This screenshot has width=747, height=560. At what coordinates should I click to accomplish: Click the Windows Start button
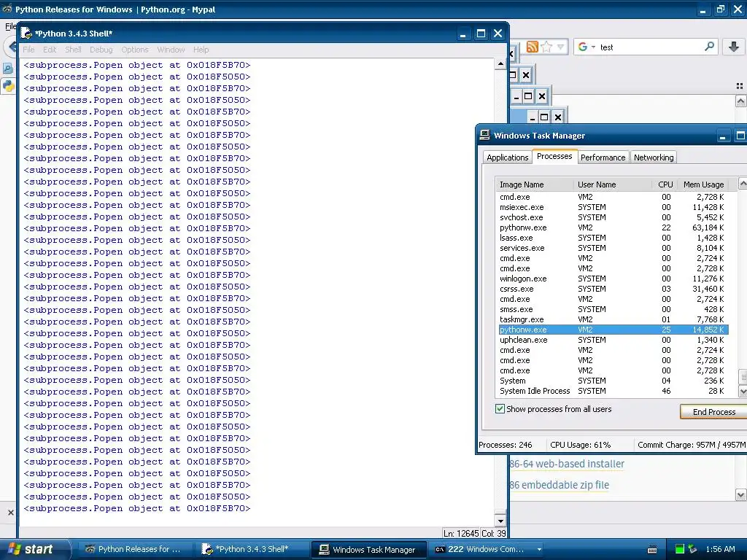coord(34,549)
